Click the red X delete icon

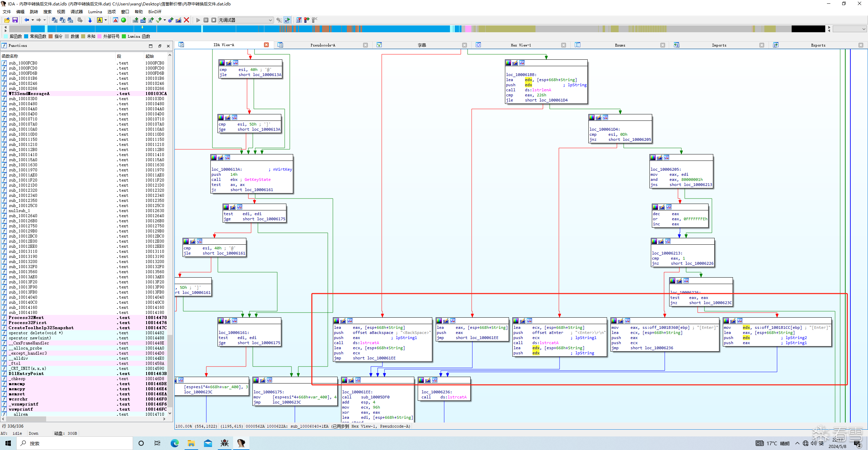[x=186, y=20]
